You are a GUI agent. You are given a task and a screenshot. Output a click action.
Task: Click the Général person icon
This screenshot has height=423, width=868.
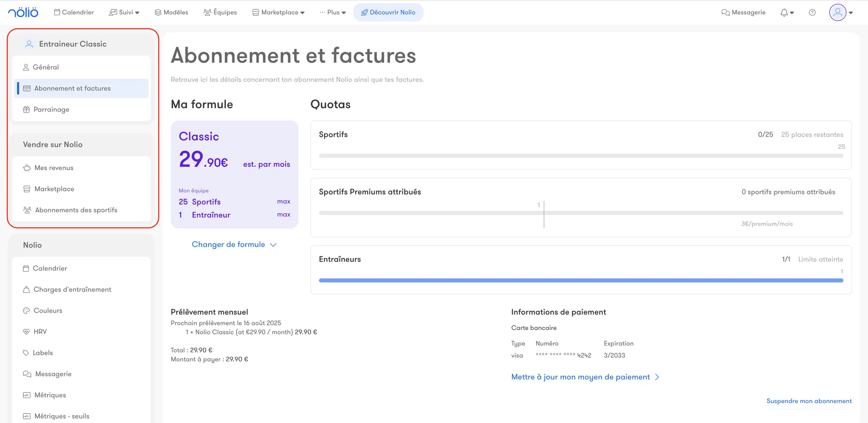26,67
